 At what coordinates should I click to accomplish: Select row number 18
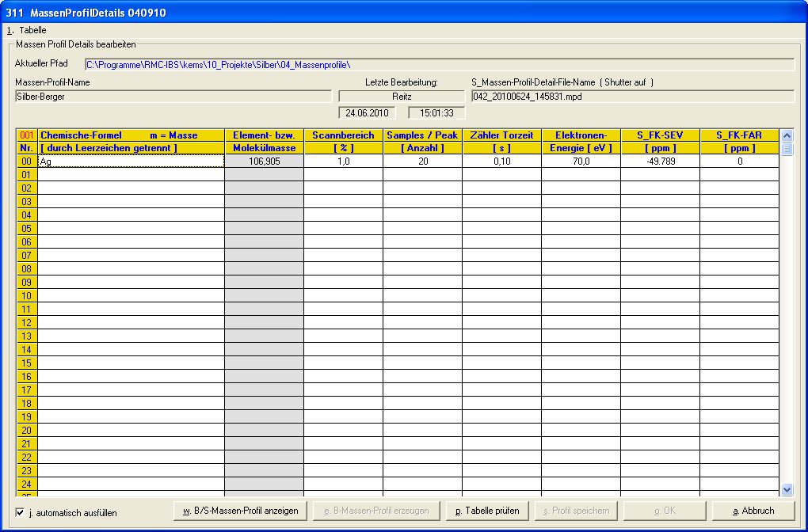tap(27, 403)
